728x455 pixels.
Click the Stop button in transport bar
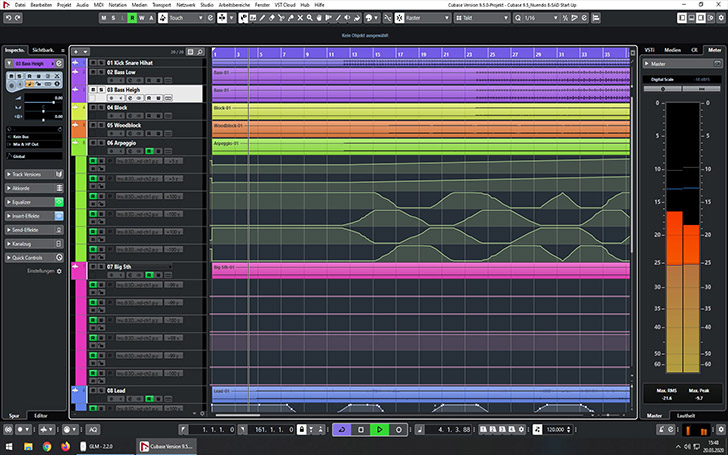(x=361, y=429)
